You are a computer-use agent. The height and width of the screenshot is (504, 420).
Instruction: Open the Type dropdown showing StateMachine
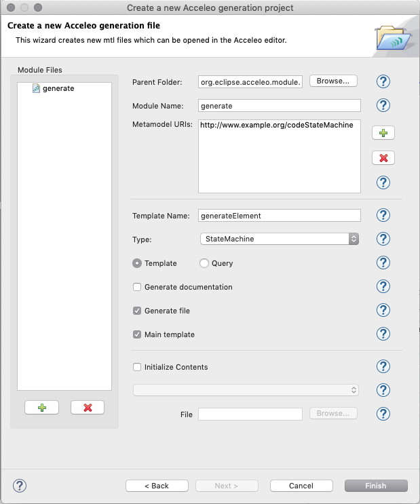coord(279,239)
